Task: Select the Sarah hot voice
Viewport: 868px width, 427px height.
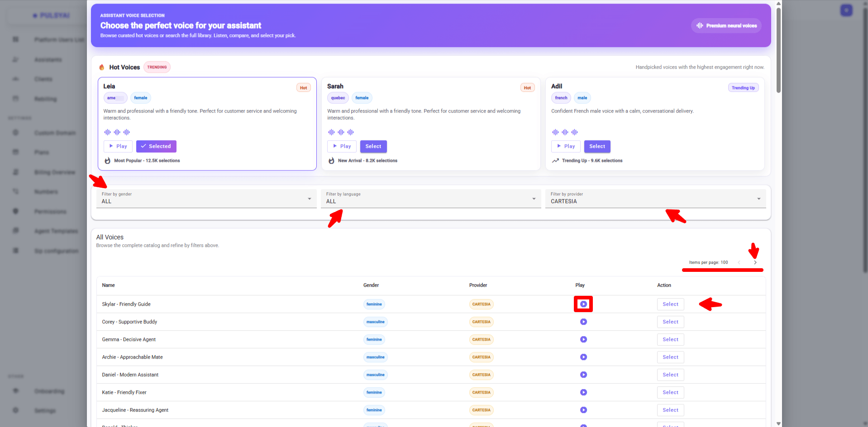Action: coord(373,146)
